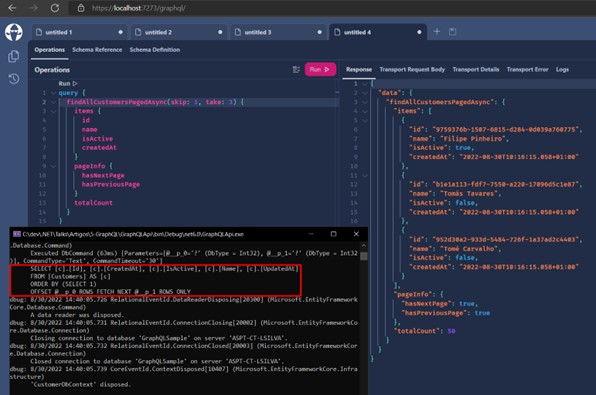Click the 'skip' argument in the query
Screen dimensions: 596x395
179,102
